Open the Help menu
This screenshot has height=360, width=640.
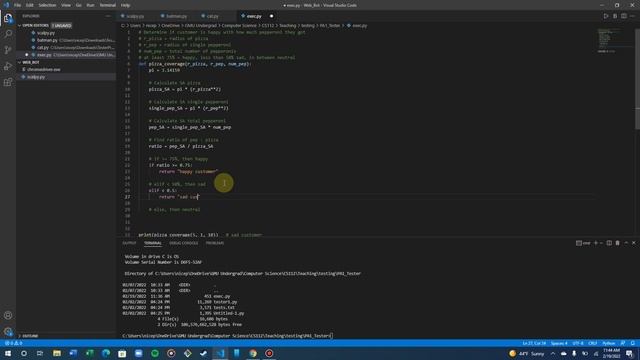(x=125, y=5)
